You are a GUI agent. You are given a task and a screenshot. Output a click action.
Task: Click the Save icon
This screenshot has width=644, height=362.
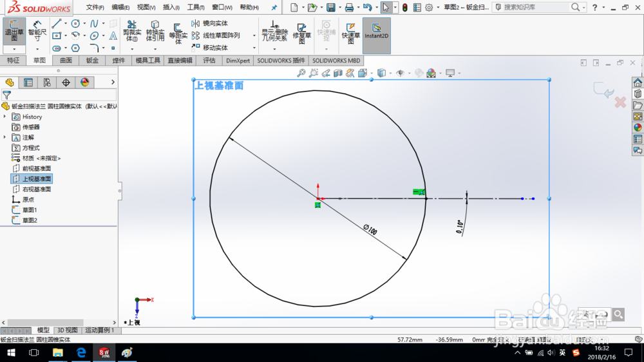(x=330, y=7)
